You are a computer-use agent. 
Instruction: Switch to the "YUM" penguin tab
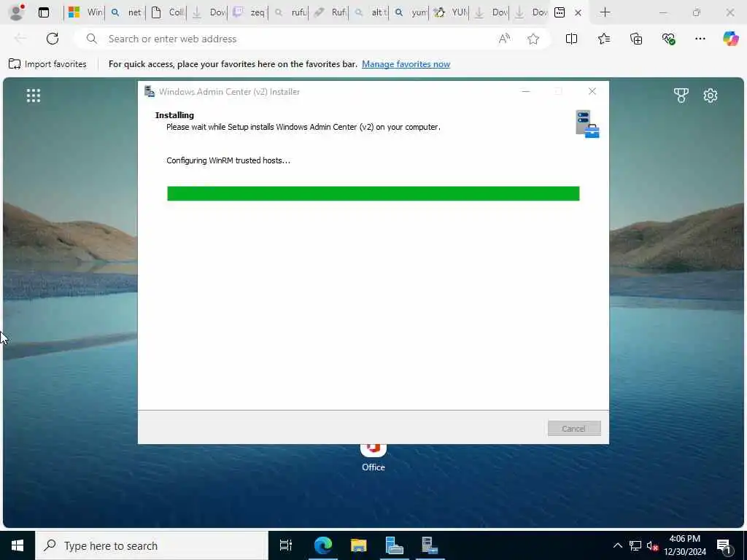pyautogui.click(x=451, y=12)
